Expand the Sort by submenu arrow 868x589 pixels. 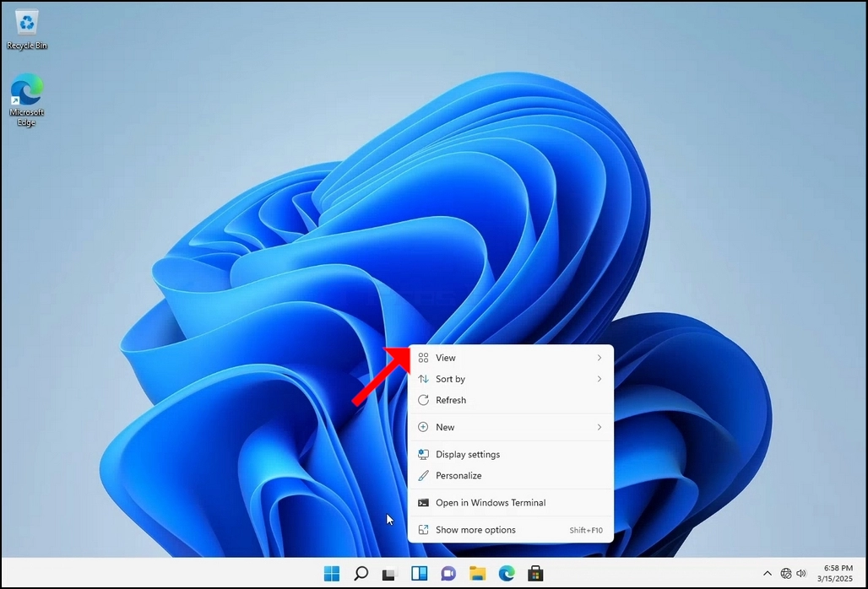click(x=599, y=379)
